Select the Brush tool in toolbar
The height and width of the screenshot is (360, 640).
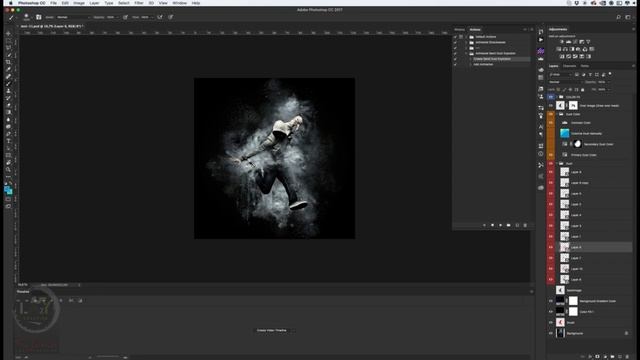[8, 84]
